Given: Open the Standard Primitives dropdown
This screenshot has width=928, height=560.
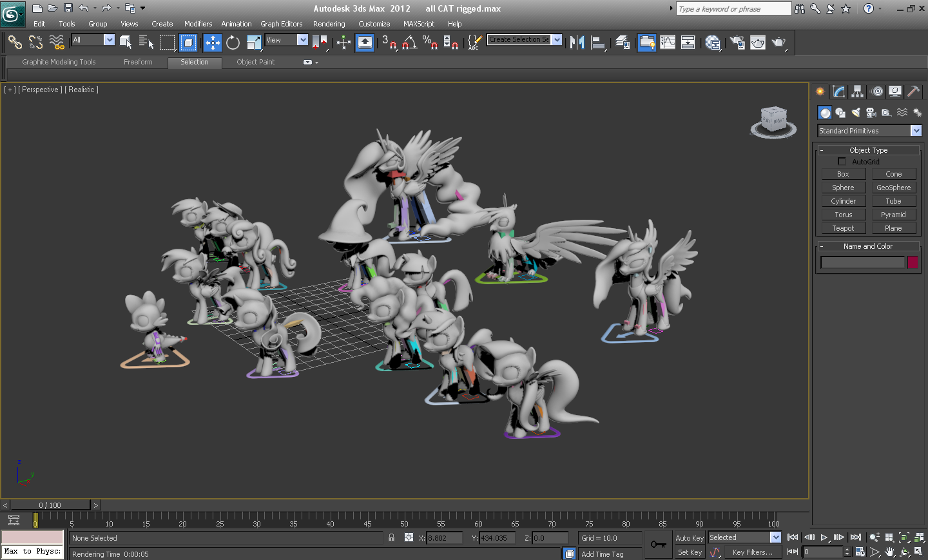Looking at the screenshot, I should click(x=916, y=131).
